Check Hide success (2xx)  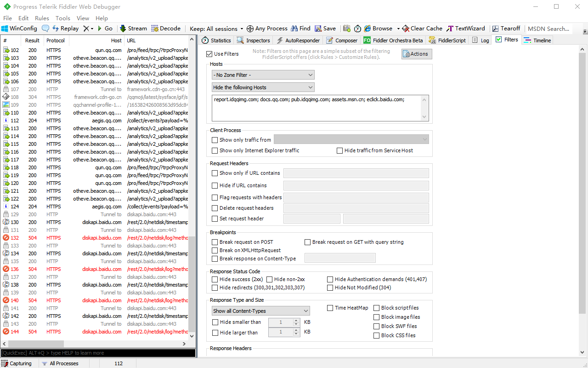pyautogui.click(x=215, y=279)
